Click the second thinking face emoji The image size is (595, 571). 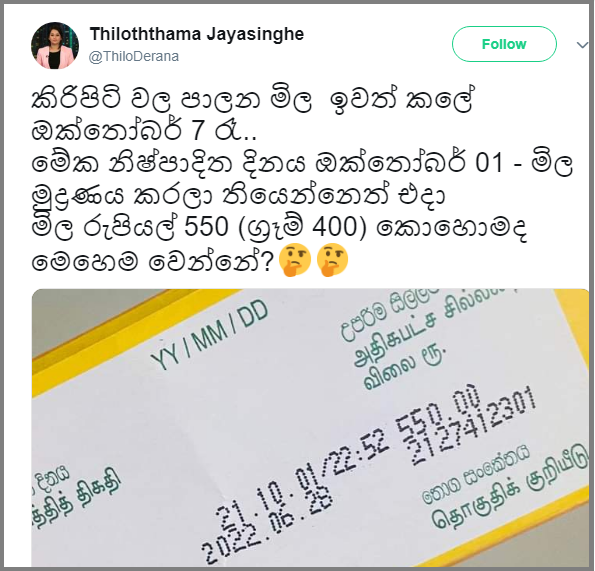(x=332, y=260)
